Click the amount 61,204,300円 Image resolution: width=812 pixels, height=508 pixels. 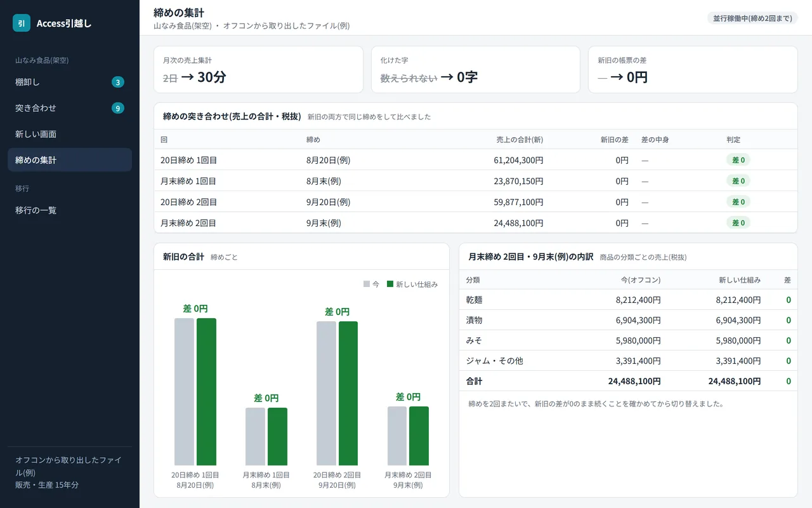(x=518, y=160)
